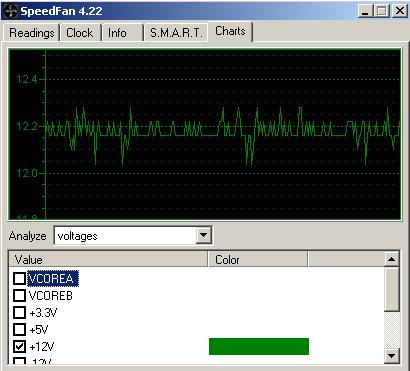Screen dimensions: 410x371
Task: Open the Analyze voltages dropdown
Action: [203, 236]
